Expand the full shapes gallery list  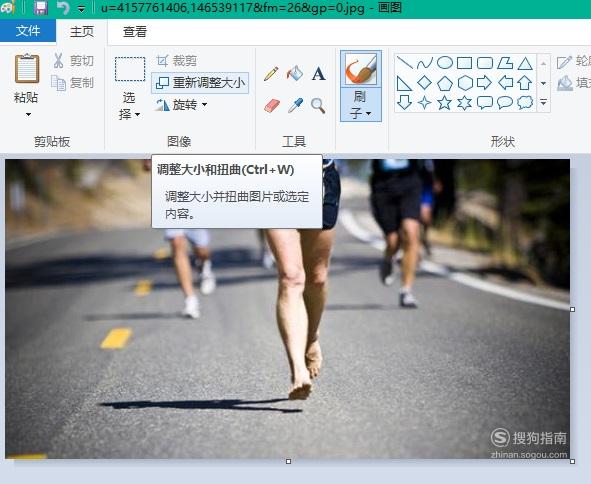pyautogui.click(x=543, y=102)
